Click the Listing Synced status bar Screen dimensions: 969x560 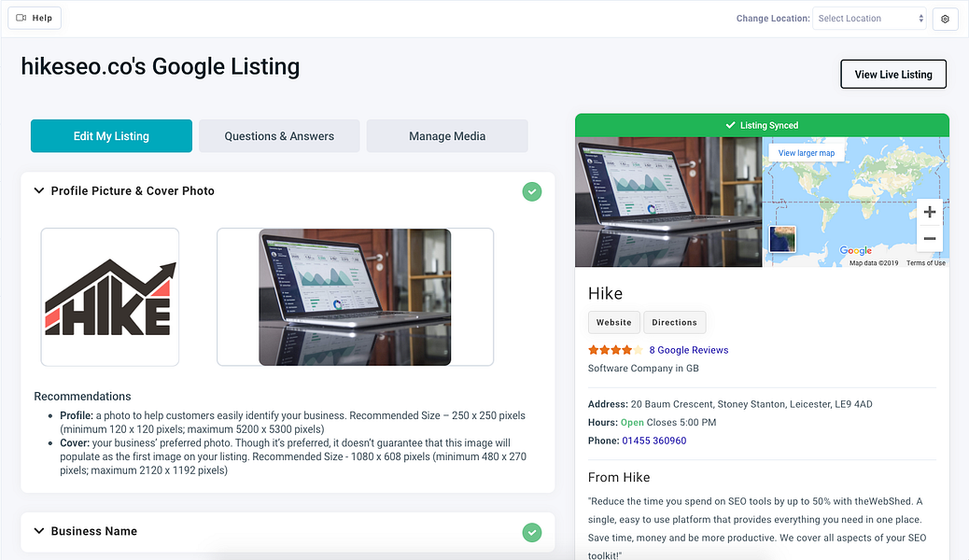(762, 125)
